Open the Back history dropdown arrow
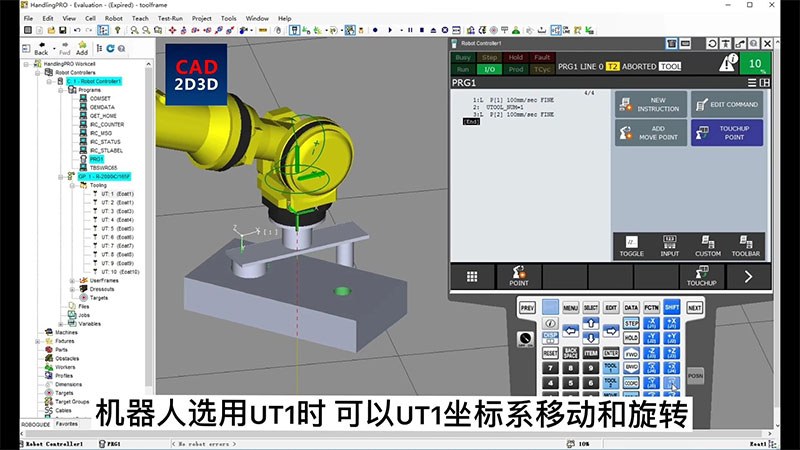800x450 pixels. [54, 48]
